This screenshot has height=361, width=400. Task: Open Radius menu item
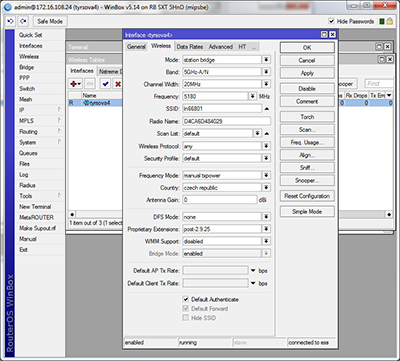(27, 185)
